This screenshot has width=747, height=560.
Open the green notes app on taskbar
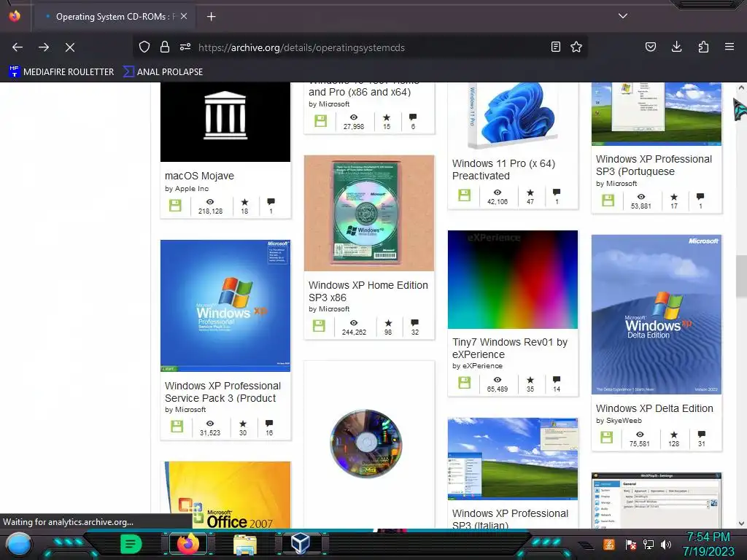[x=131, y=544]
